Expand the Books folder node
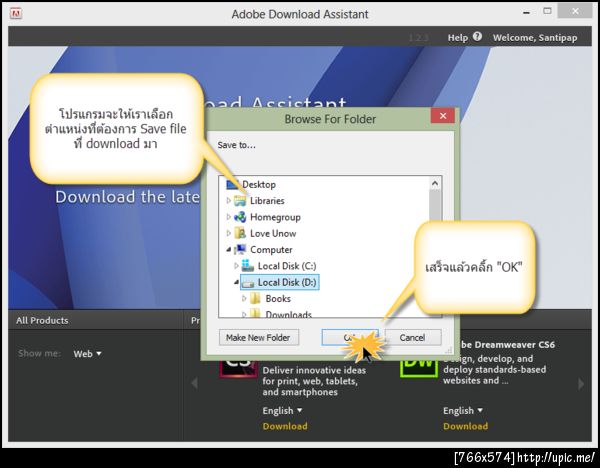The width and height of the screenshot is (600, 468). point(244,298)
